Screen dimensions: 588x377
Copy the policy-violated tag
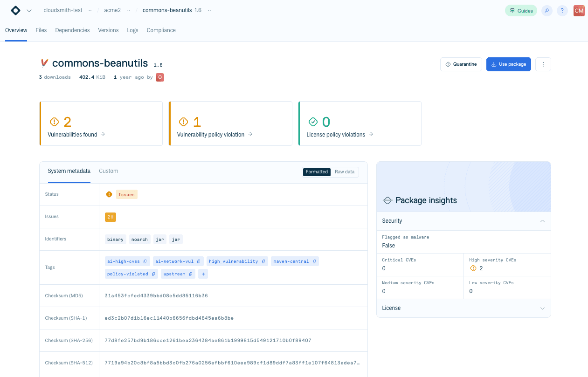[x=153, y=274]
